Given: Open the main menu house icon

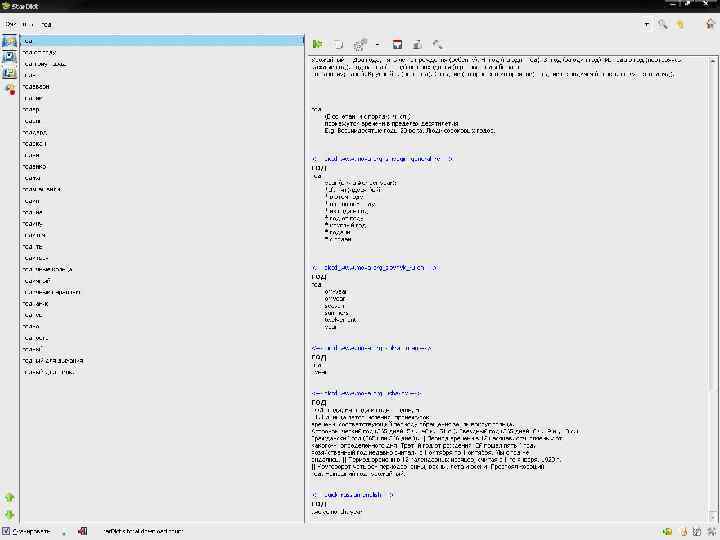Looking at the screenshot, I should [x=710, y=24].
